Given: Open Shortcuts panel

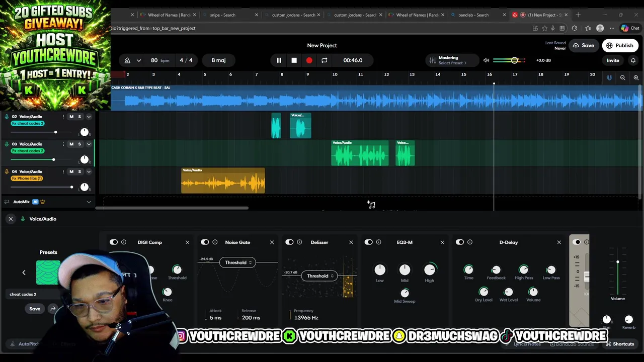Looking at the screenshot, I should click(x=620, y=344).
